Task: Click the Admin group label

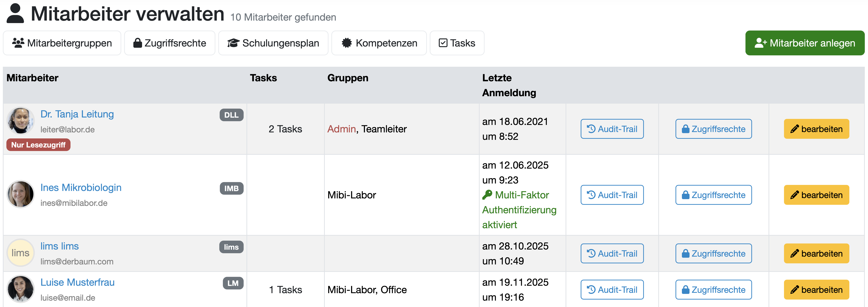Action: [341, 129]
